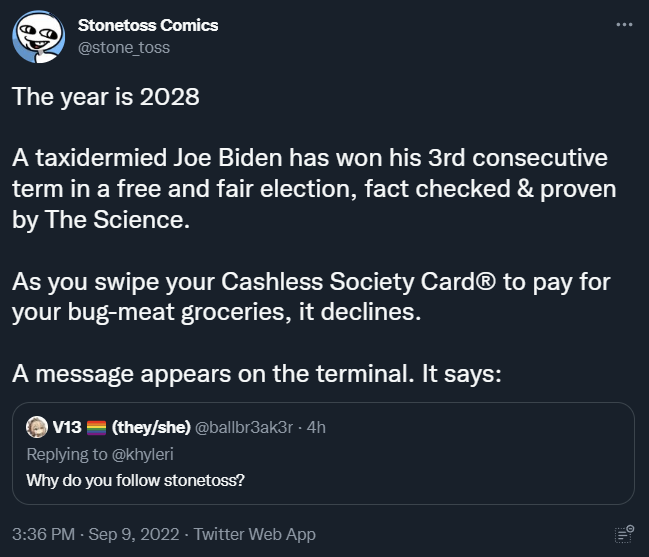Click the 4h timestamp on quoted tweet
The image size is (649, 557).
316,427
